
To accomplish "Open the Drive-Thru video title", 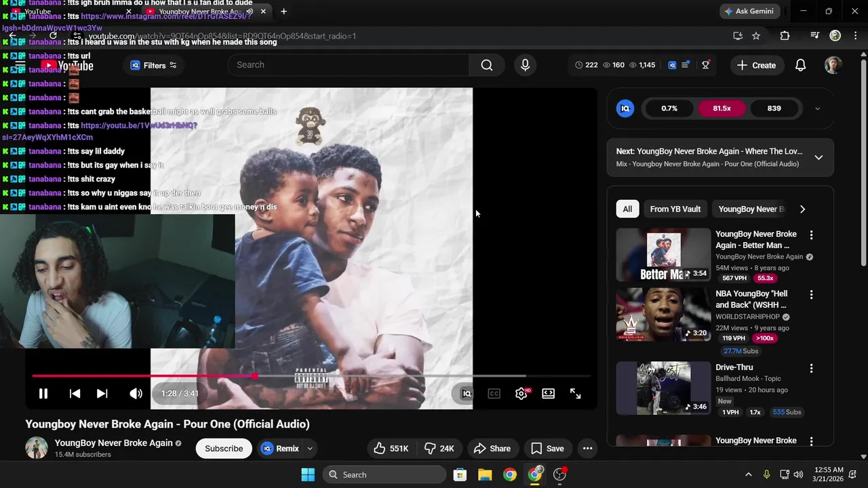I will pos(734,367).
